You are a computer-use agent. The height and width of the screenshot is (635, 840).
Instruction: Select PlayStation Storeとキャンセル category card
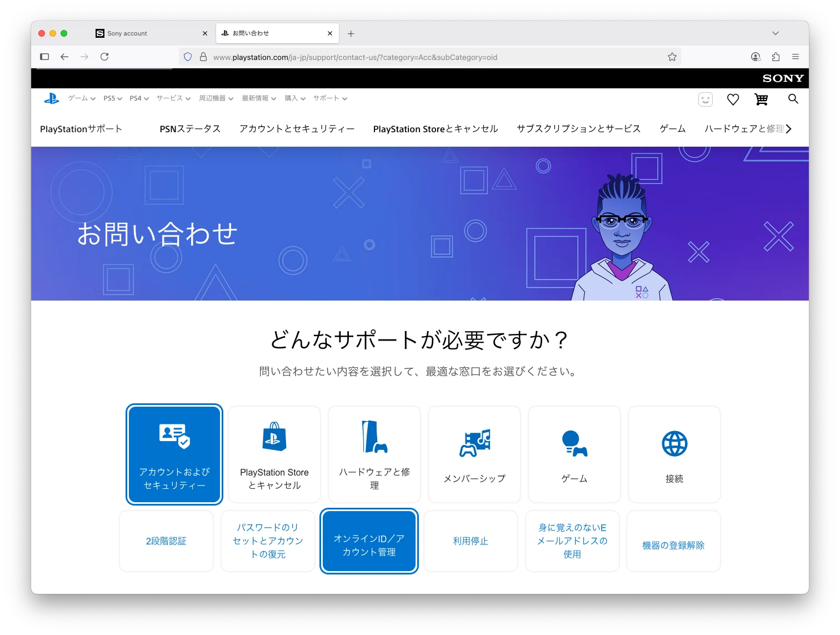coord(274,454)
